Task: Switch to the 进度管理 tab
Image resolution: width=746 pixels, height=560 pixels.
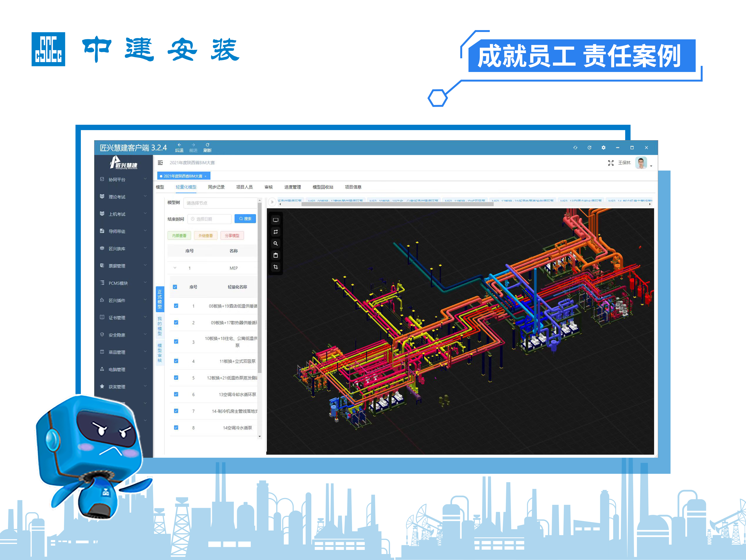Action: 293,187
